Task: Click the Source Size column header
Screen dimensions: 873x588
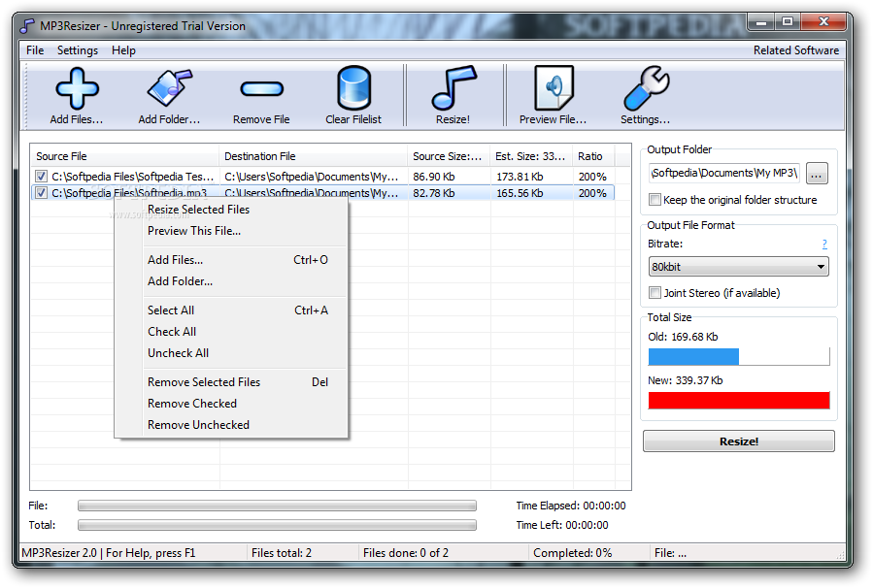Action: click(449, 156)
